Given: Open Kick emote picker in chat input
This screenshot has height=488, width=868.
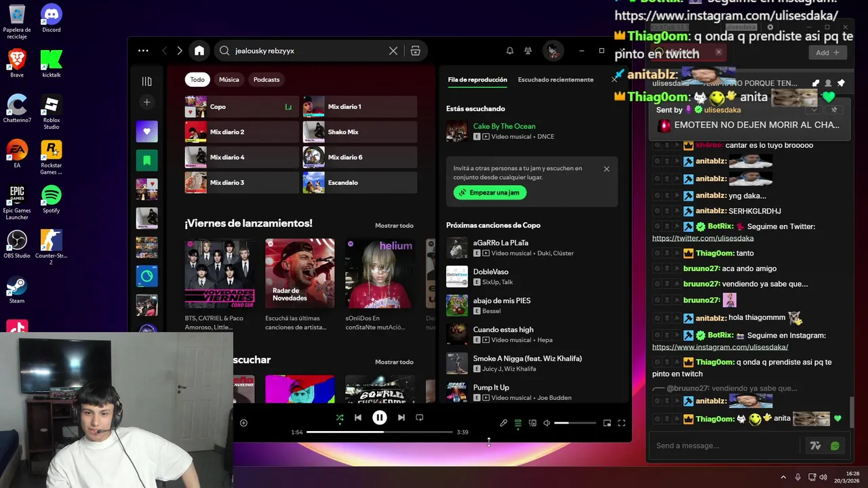Looking at the screenshot, I should pos(835,445).
